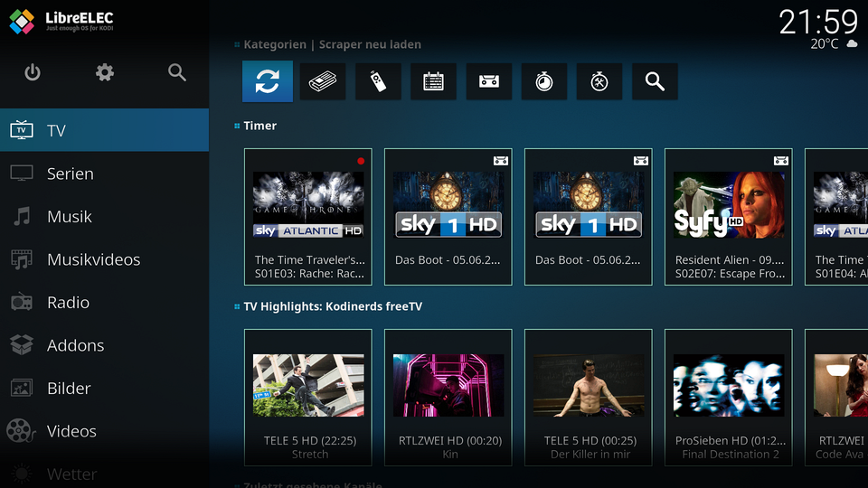Image resolution: width=868 pixels, height=488 pixels.
Task: Click recording icon on Resident Alien card
Action: click(x=781, y=161)
